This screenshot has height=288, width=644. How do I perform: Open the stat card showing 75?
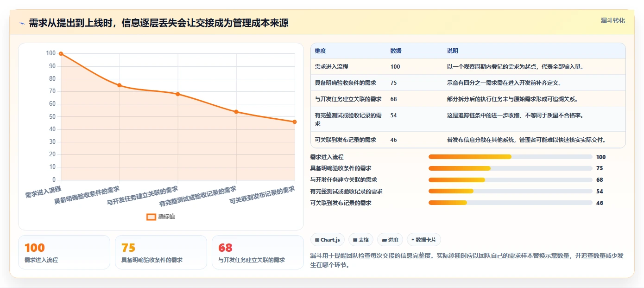tap(161, 252)
